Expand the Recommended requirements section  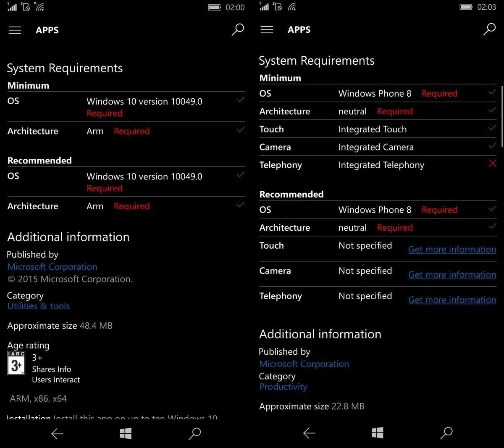coord(39,160)
